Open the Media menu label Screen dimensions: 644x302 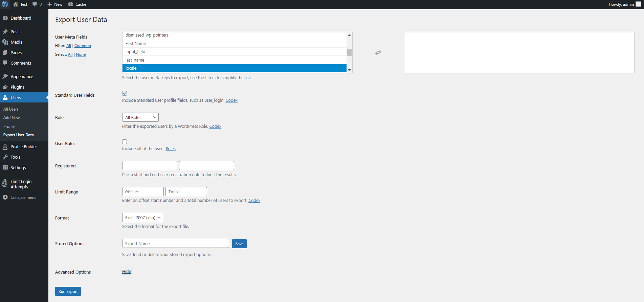coord(16,42)
